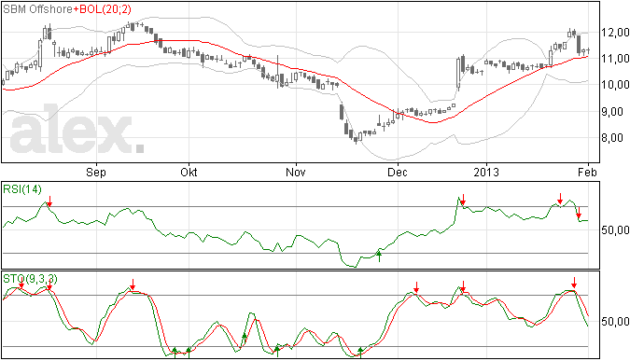Image resolution: width=644 pixels, height=361 pixels.
Task: Click the green stochastic buy arrow in late November
Action: [360, 352]
